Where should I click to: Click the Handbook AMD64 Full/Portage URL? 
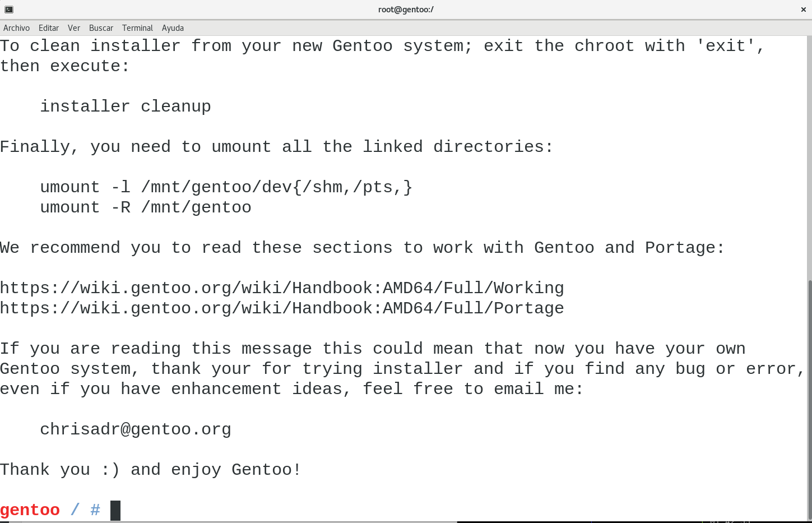coord(282,308)
